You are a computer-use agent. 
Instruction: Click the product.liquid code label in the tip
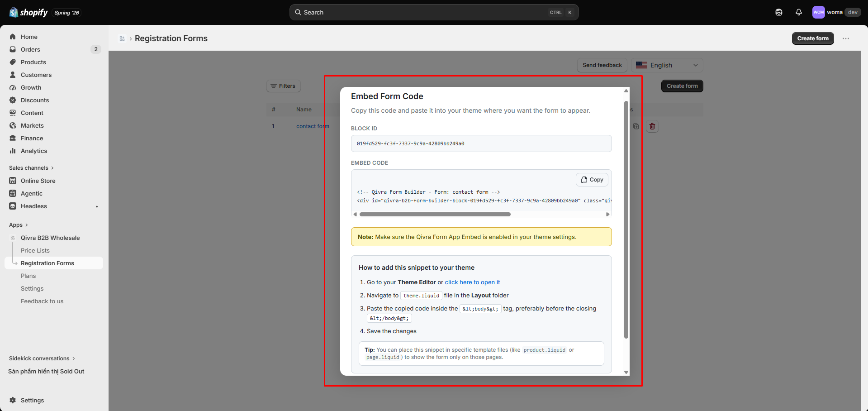[x=545, y=350]
